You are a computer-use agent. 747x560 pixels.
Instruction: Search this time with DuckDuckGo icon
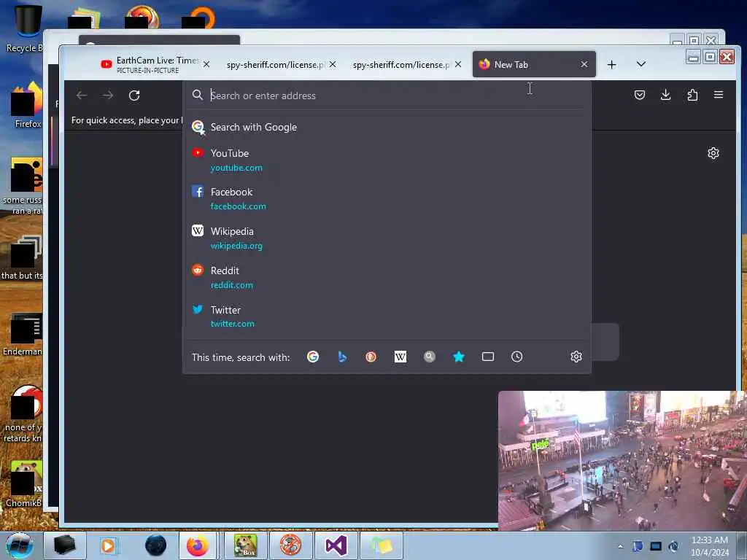tap(371, 357)
